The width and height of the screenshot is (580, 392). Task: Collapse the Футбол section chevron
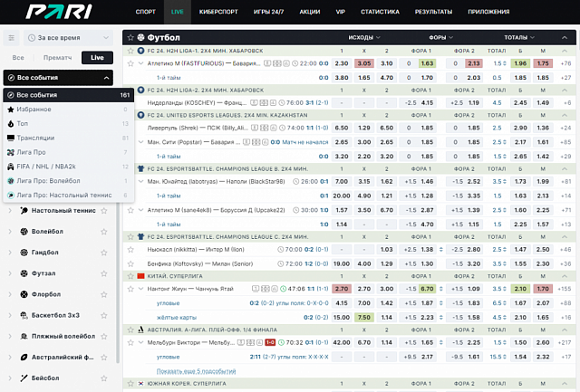[x=565, y=37]
